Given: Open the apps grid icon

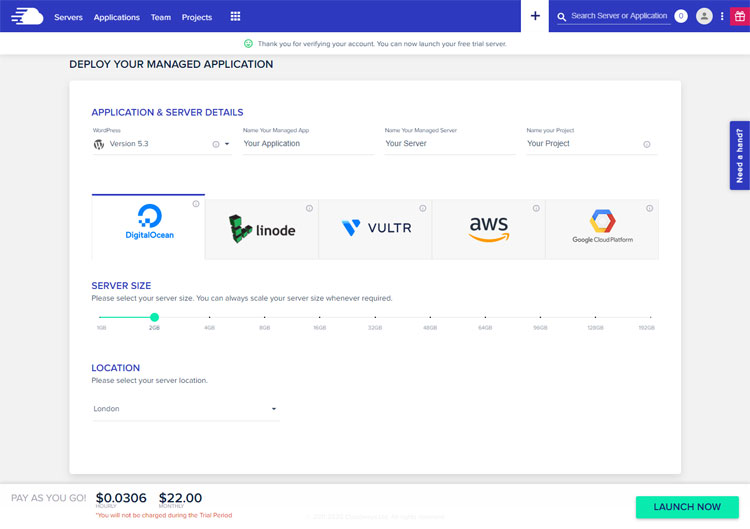Looking at the screenshot, I should (235, 16).
